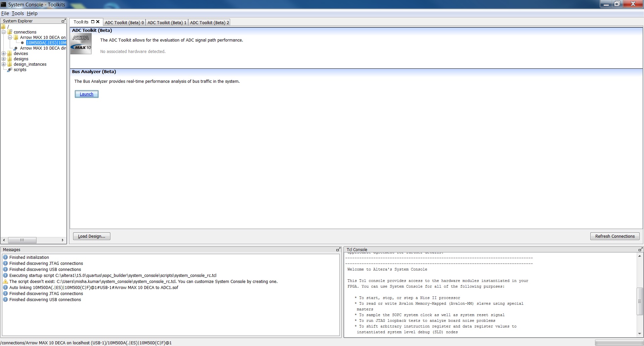Click the devices folder icon
This screenshot has width=644, height=346.
(10, 53)
